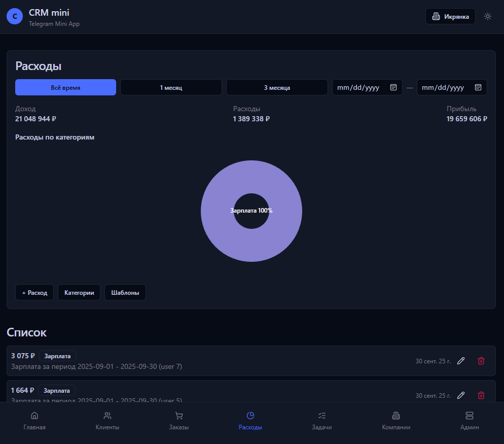
Task: Open the Икрянка company selector
Action: coord(450,16)
